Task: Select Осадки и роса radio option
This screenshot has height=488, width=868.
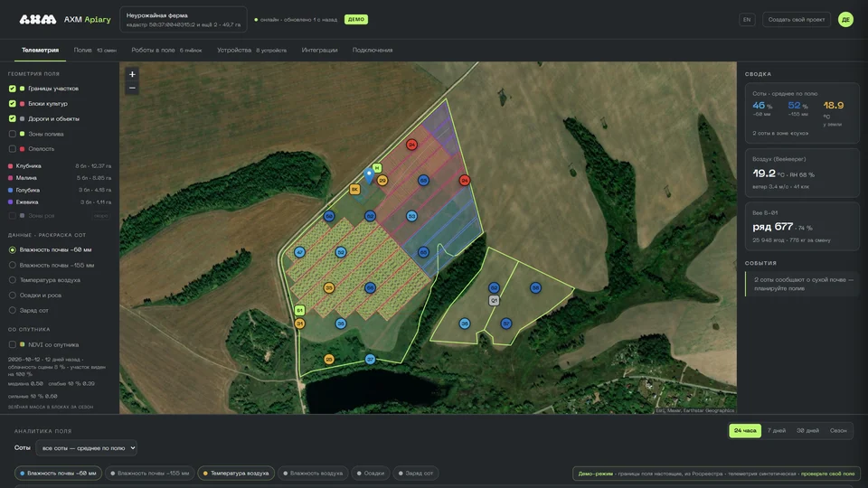Action: (x=12, y=296)
